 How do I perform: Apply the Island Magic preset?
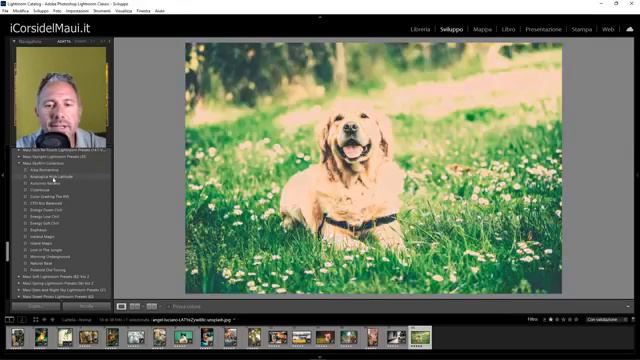(41, 243)
